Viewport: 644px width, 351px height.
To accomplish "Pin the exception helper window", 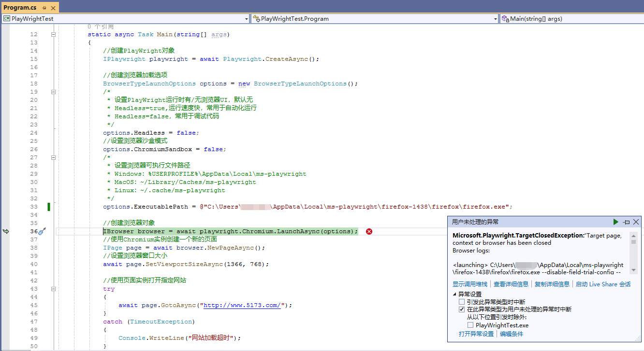I will pyautogui.click(x=626, y=222).
